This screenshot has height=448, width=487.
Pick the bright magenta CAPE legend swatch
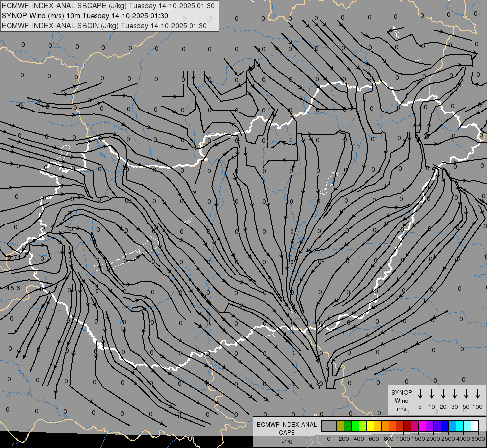pyautogui.click(x=422, y=426)
